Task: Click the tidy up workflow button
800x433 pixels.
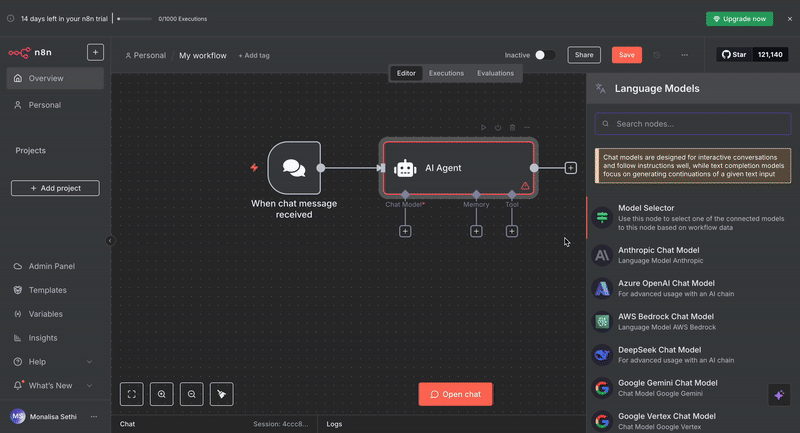Action: [x=221, y=394]
